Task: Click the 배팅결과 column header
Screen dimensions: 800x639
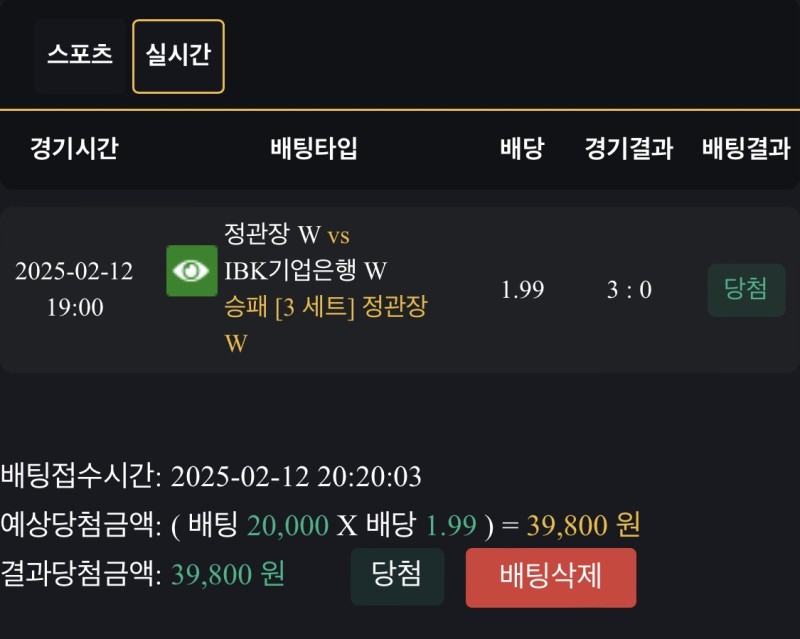Action: pos(746,150)
